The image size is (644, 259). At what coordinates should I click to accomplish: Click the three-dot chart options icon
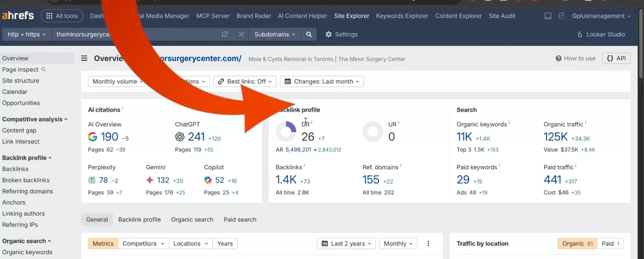coord(428,243)
